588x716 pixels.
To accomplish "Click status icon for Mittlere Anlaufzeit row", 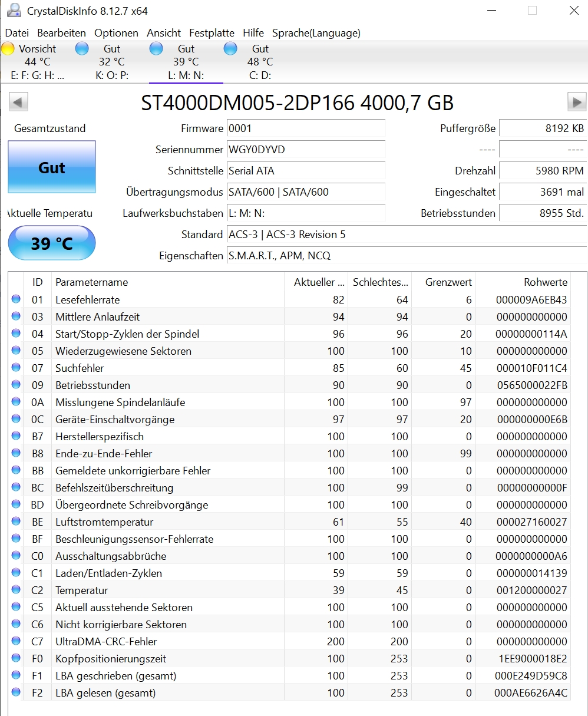I will click(16, 316).
